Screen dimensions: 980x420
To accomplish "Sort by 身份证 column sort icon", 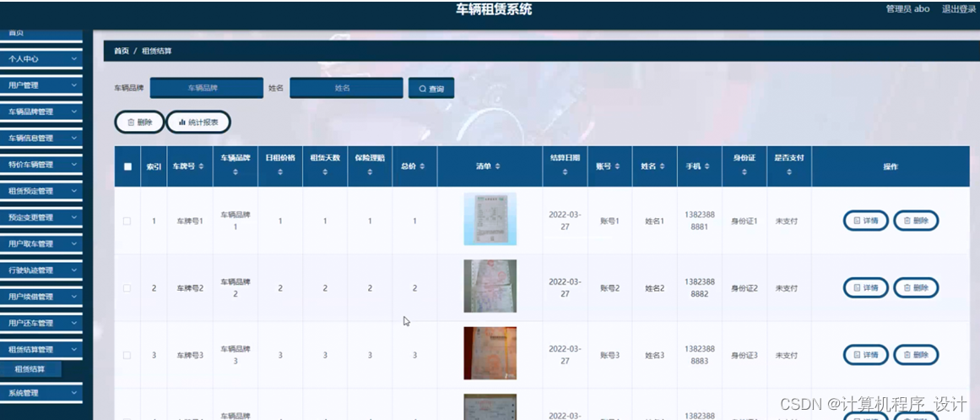I will point(744,172).
